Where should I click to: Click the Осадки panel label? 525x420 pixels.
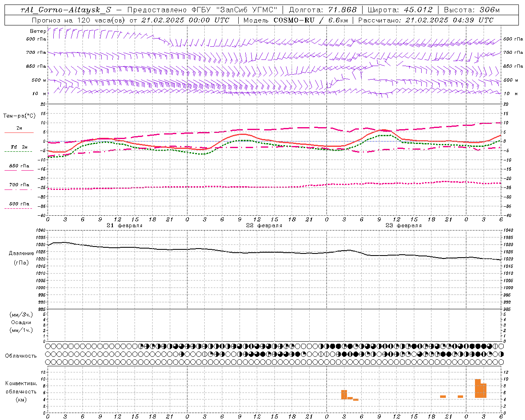click(x=21, y=322)
